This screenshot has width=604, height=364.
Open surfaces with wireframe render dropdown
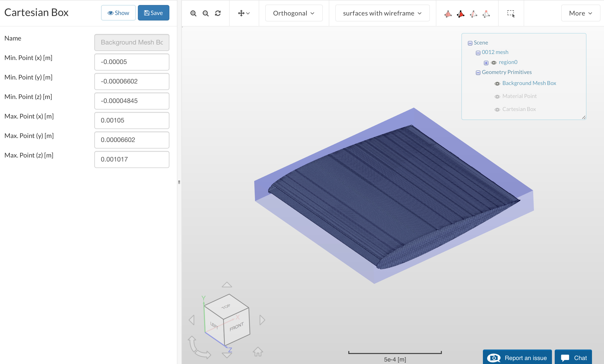(x=382, y=13)
